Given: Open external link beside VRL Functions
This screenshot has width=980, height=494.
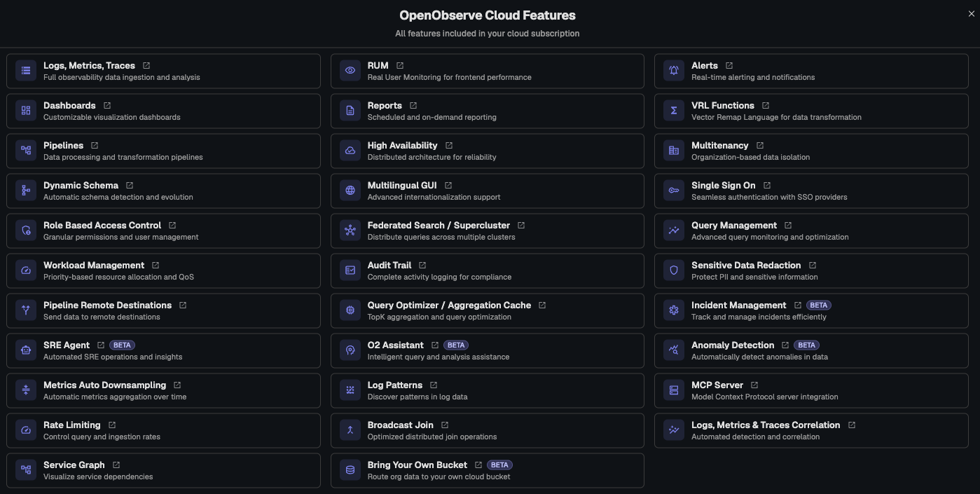Looking at the screenshot, I should (766, 106).
